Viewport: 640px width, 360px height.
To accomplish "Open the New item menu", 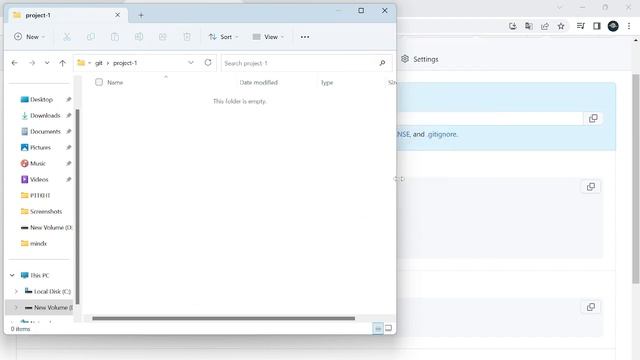I will 29,37.
